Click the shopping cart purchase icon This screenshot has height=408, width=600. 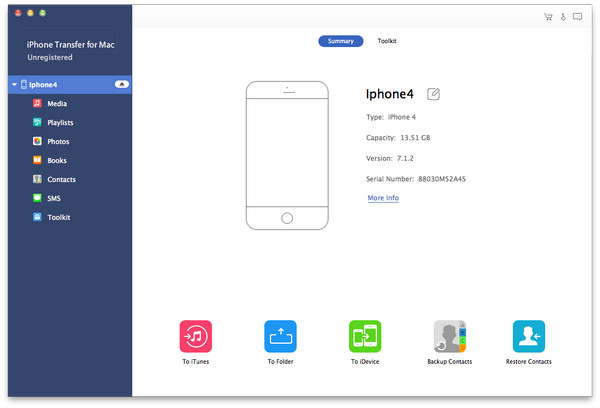point(548,17)
